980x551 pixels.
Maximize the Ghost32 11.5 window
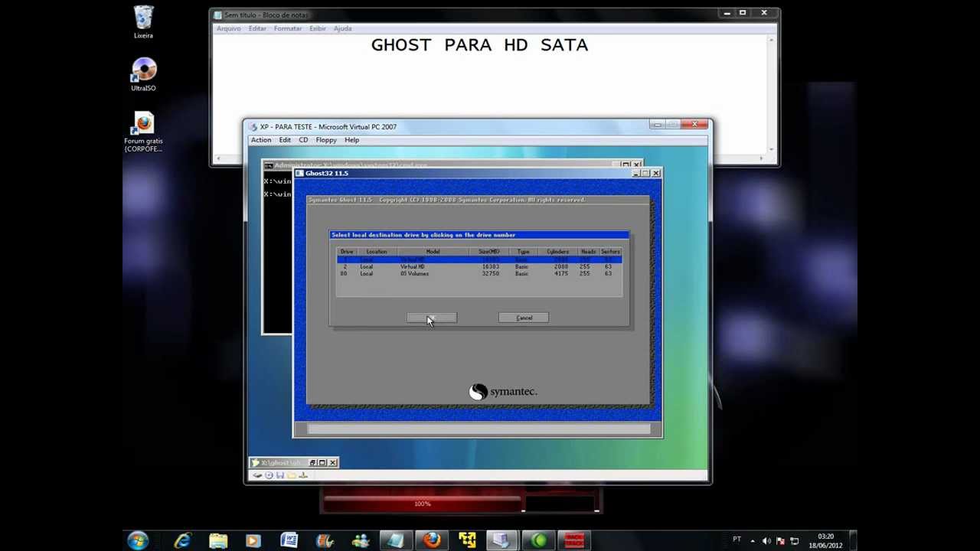645,174
